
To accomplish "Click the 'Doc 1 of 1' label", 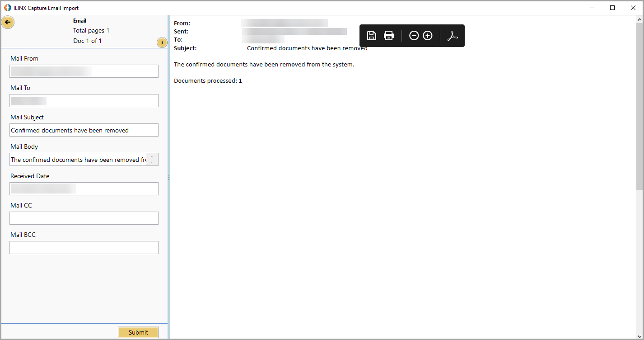I will pyautogui.click(x=87, y=41).
